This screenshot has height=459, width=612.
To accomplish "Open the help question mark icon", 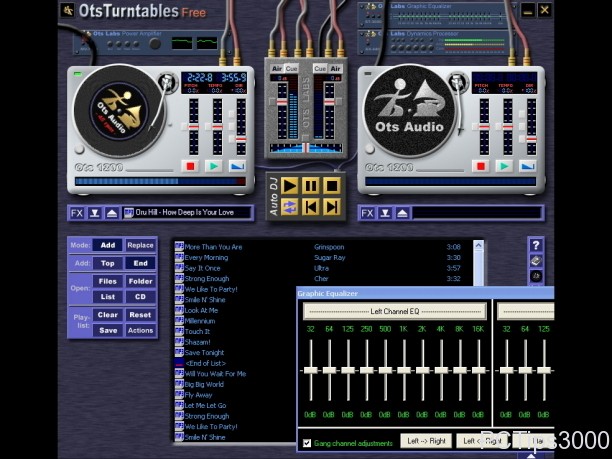I will click(536, 245).
